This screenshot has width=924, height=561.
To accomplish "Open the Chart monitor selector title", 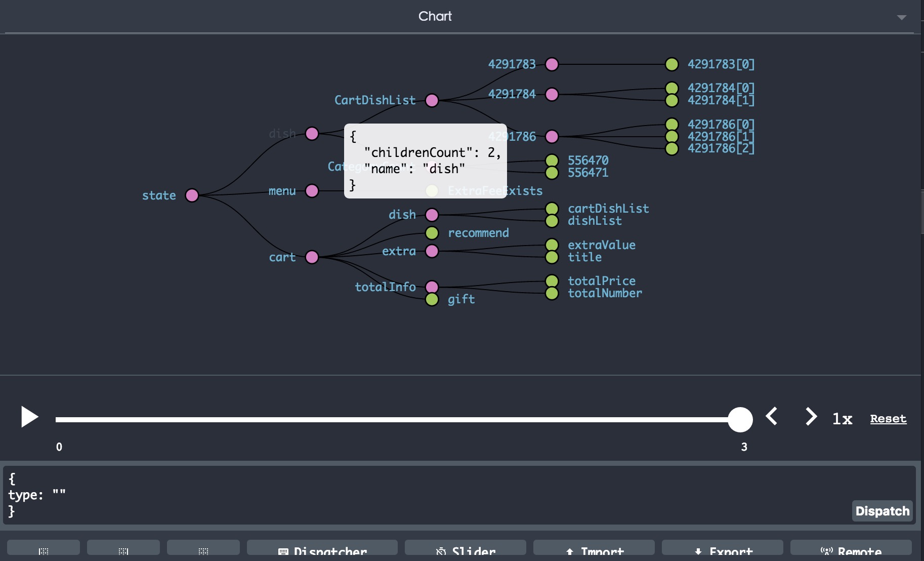I will (x=435, y=16).
